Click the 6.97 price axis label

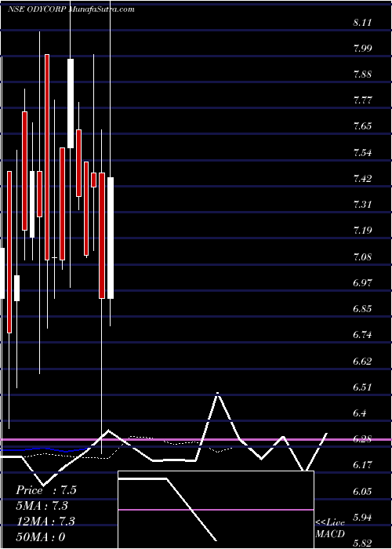362,282
